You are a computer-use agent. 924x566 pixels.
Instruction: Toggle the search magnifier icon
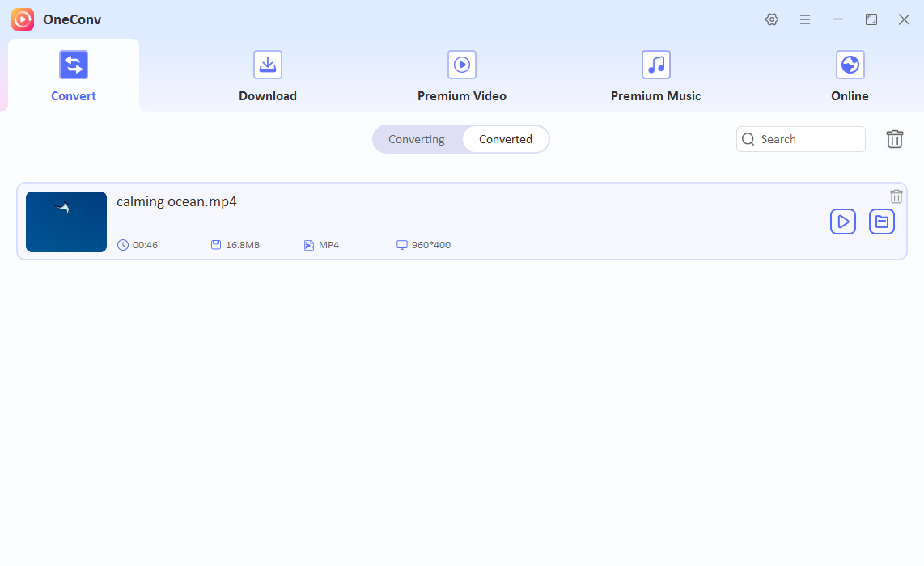click(748, 138)
